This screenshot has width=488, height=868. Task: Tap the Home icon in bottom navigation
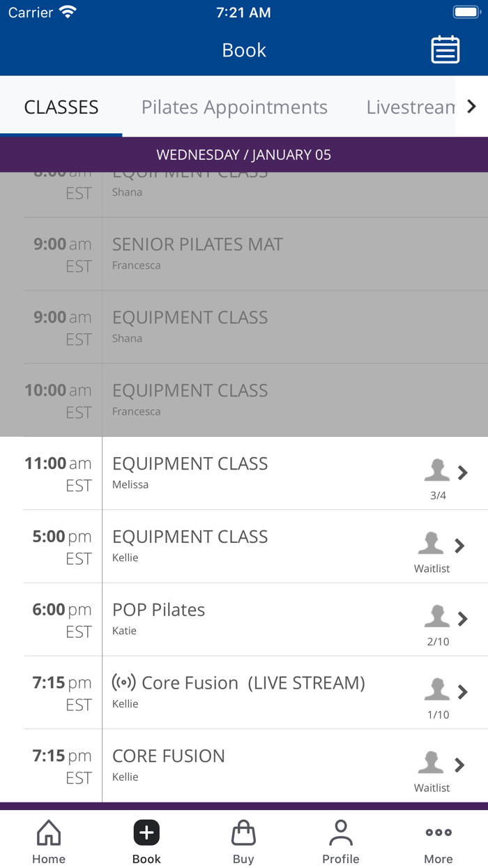point(48,832)
